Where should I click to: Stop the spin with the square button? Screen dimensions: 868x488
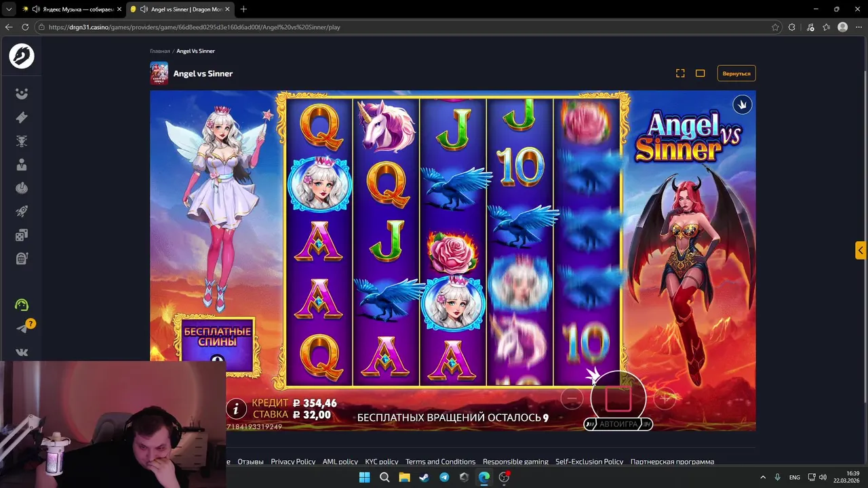tap(618, 399)
